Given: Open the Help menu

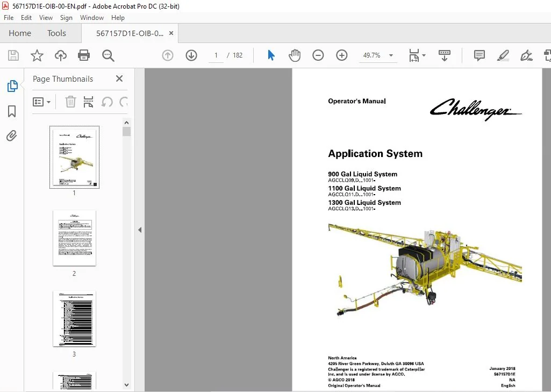Looking at the screenshot, I should (118, 18).
